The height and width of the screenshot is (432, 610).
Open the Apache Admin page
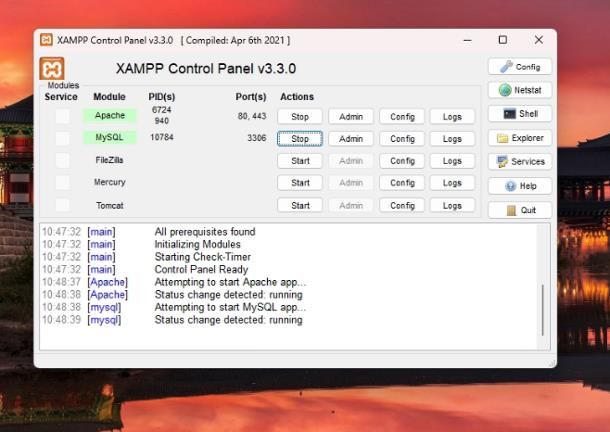[x=351, y=116]
